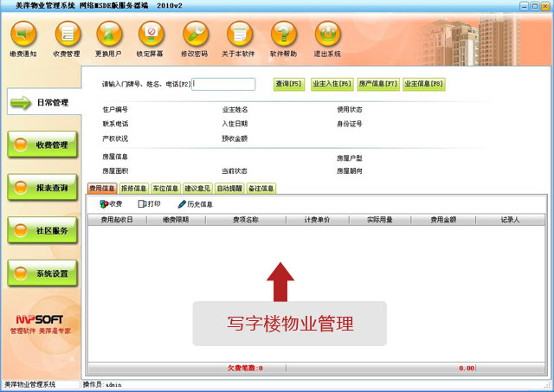Image resolution: width=554 pixels, height=392 pixels.
Task: Click the door number search input field
Action: [x=224, y=84]
